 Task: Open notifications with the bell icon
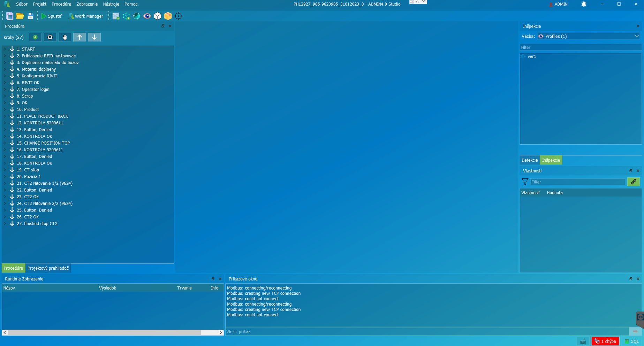584,4
